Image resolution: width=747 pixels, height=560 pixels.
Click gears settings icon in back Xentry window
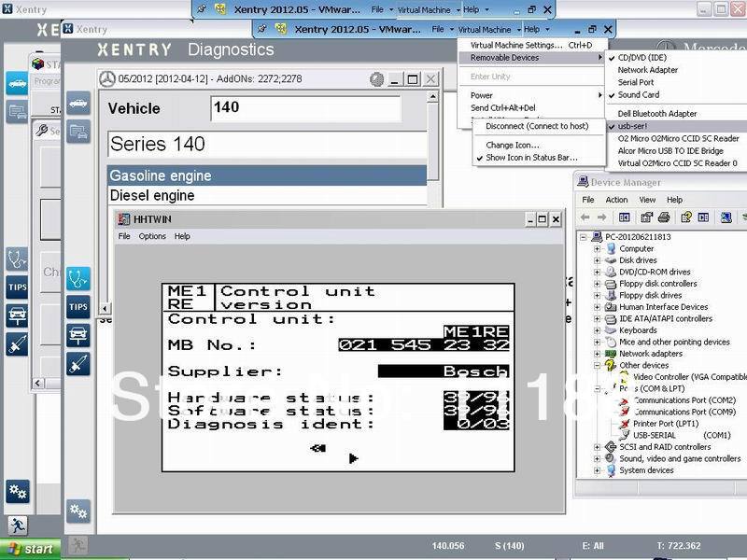point(17,492)
